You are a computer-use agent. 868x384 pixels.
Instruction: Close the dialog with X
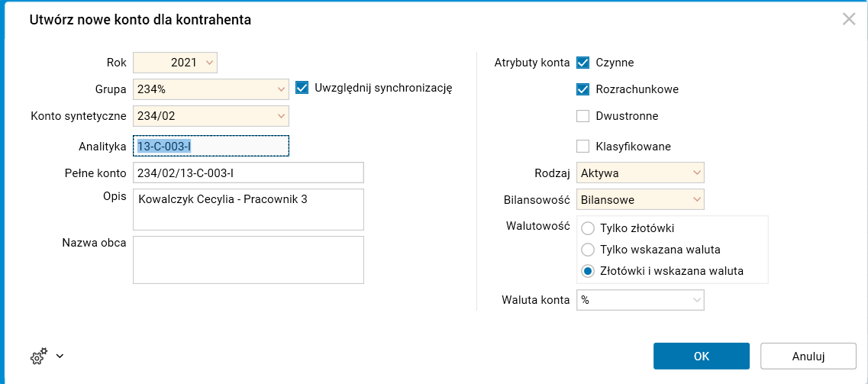tap(849, 19)
